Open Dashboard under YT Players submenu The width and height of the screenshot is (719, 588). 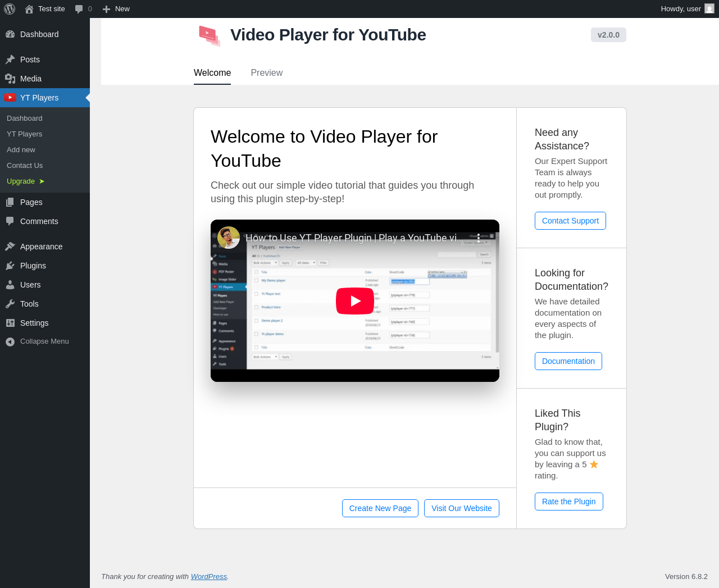(25, 118)
